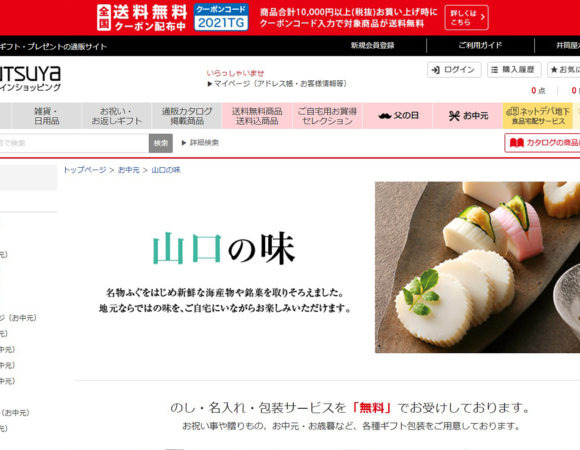Click the keyword search input field
Screen dimensions: 580x450
[74, 143]
